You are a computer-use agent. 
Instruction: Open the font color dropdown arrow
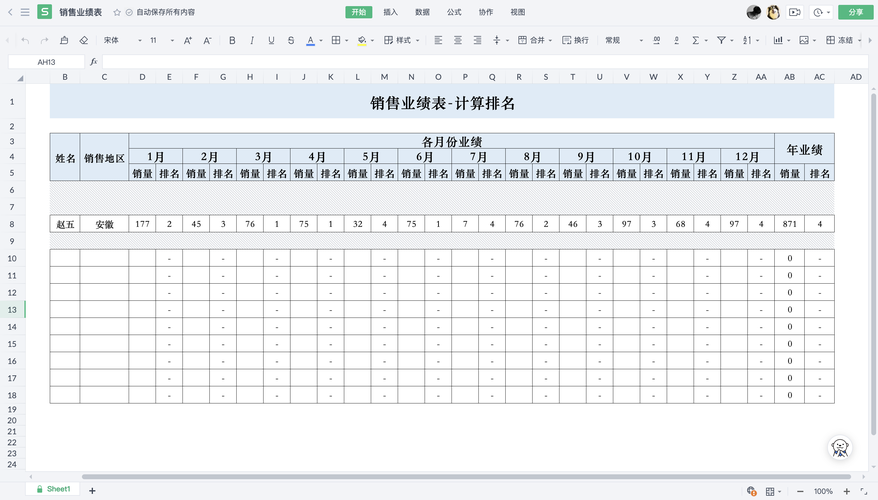321,40
